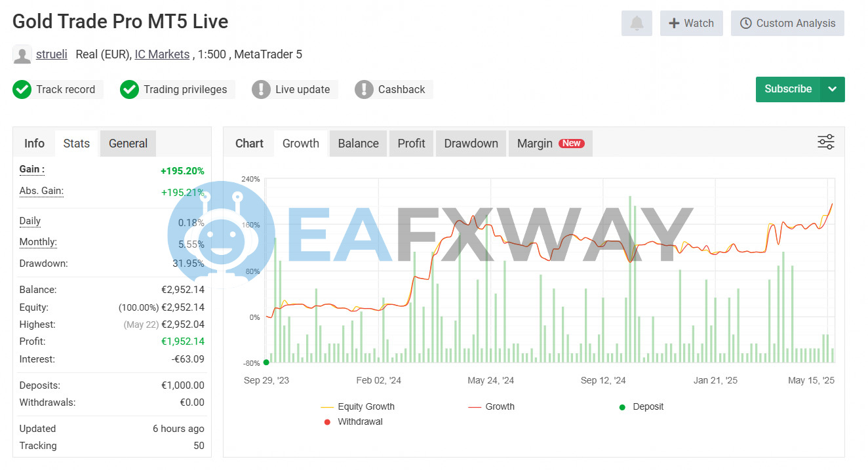
Task: Click the +195.20% gain value
Action: (182, 171)
